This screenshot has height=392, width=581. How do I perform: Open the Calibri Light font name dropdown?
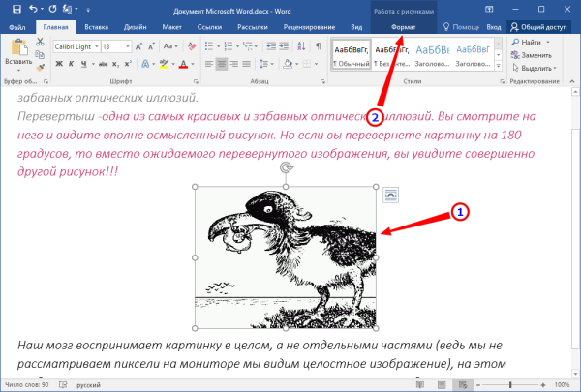point(95,45)
